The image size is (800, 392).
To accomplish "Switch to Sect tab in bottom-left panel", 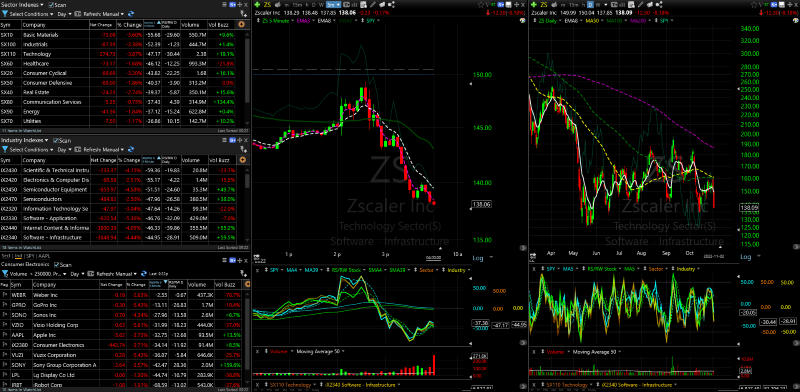I will click(6, 256).
